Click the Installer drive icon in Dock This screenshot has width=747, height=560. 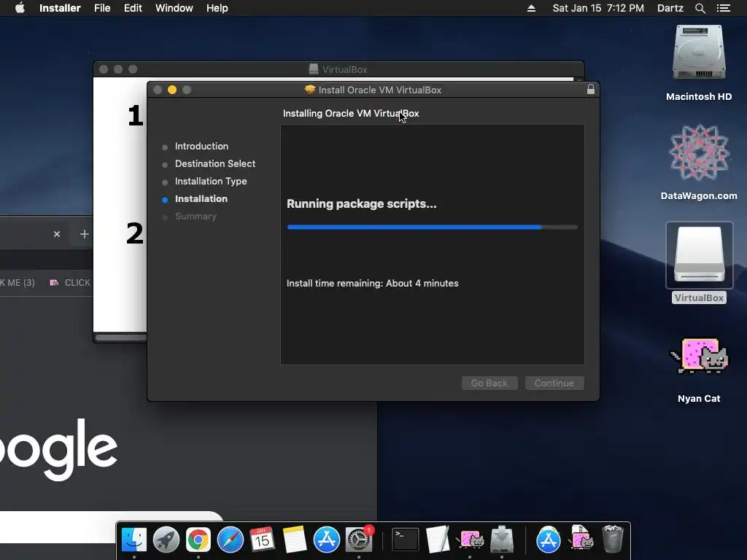(502, 540)
